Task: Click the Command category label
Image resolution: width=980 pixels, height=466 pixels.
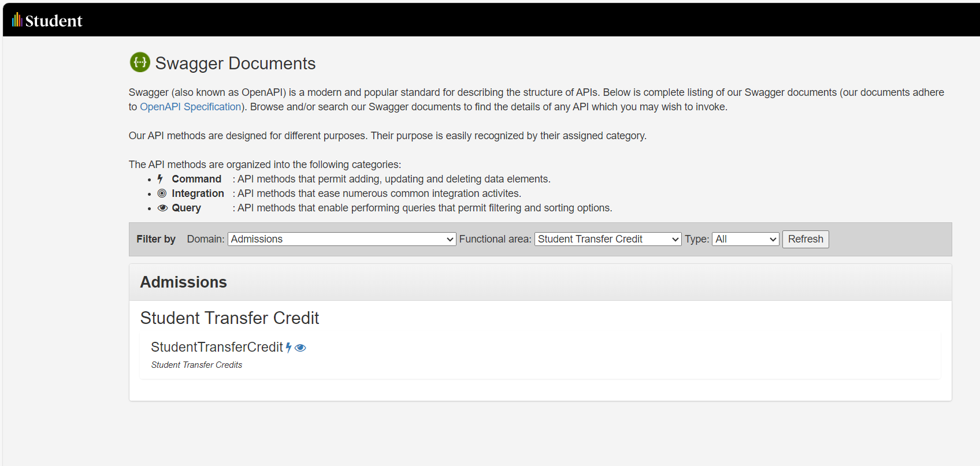Action: pyautogui.click(x=196, y=179)
